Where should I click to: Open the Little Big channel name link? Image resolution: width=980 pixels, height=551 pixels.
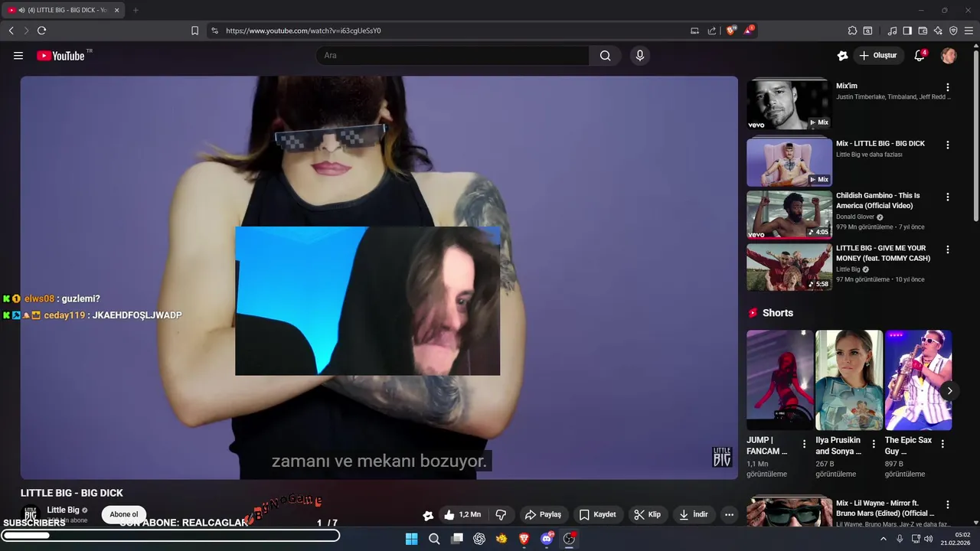(x=63, y=510)
